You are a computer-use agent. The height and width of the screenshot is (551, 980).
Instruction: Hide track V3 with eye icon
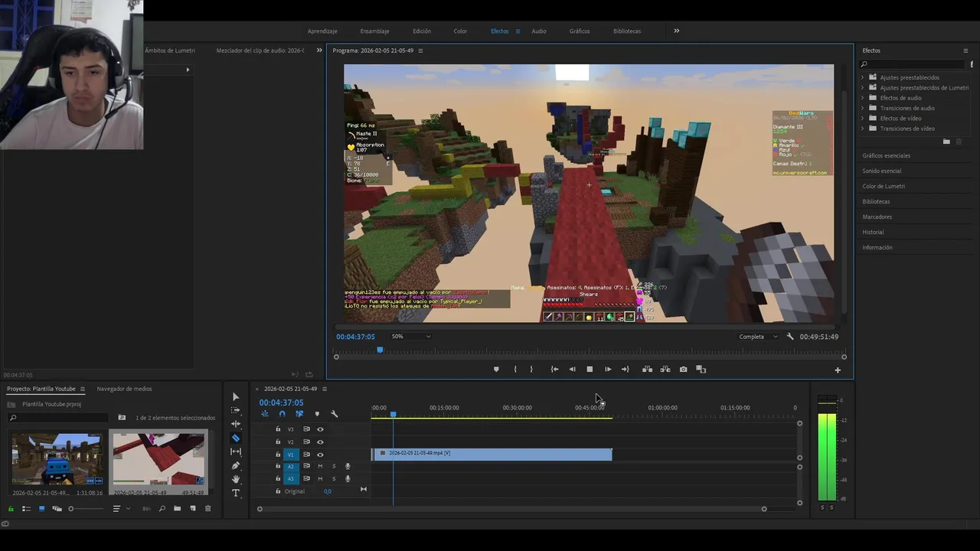point(320,429)
